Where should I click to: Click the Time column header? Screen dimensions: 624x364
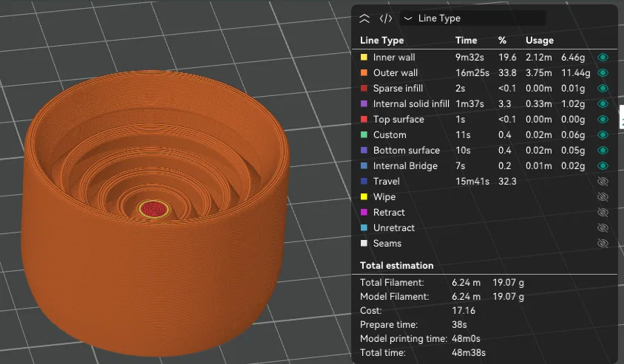[x=466, y=40]
